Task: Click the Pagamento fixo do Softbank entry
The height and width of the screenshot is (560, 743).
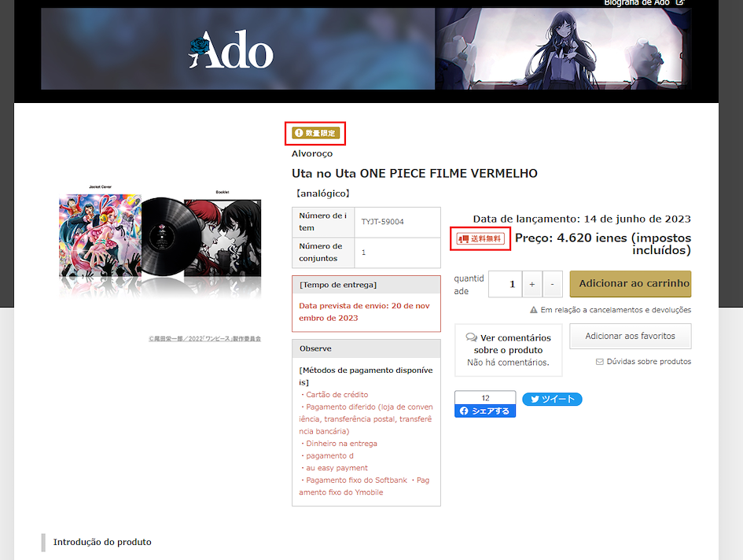Action: [355, 480]
